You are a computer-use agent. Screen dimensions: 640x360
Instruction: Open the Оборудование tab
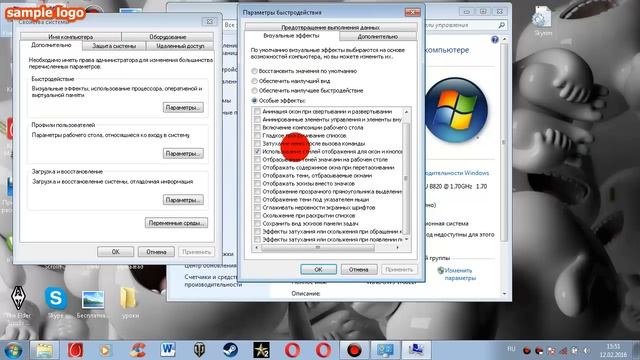[168, 37]
